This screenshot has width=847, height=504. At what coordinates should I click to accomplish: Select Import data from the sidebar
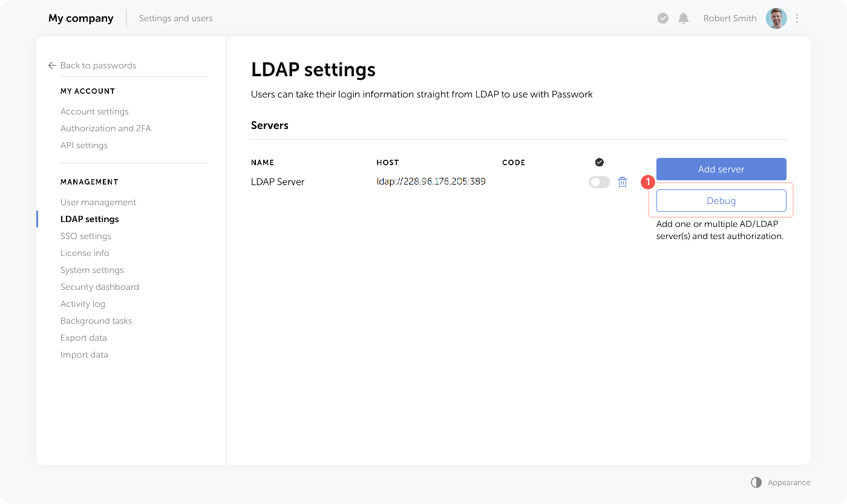pos(84,354)
